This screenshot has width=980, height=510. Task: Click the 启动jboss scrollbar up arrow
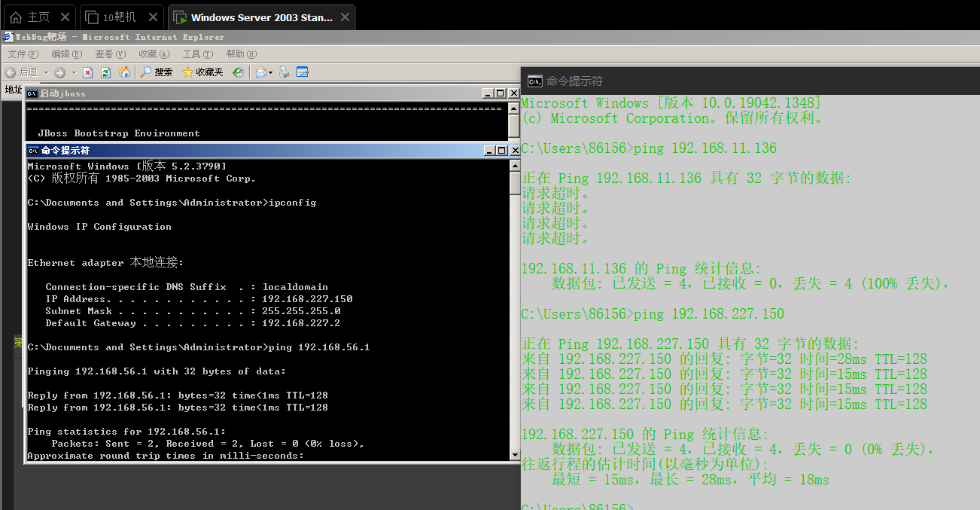click(x=514, y=108)
